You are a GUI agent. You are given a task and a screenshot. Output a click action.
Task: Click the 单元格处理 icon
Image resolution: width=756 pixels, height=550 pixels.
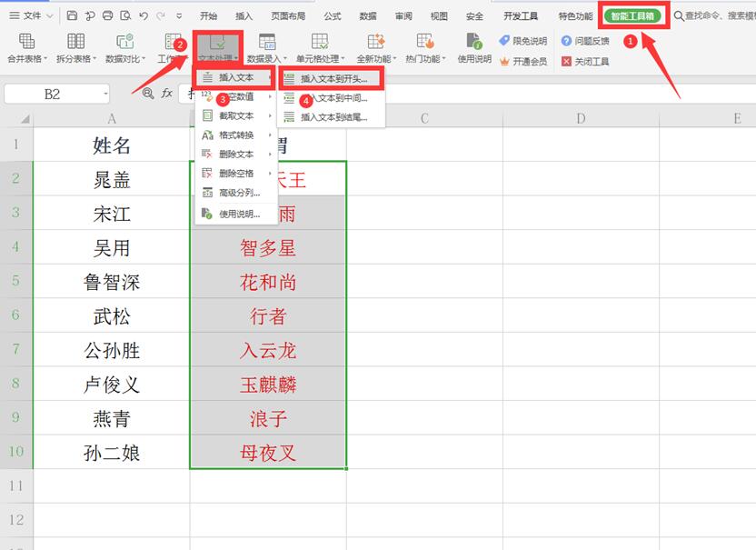pos(320,42)
